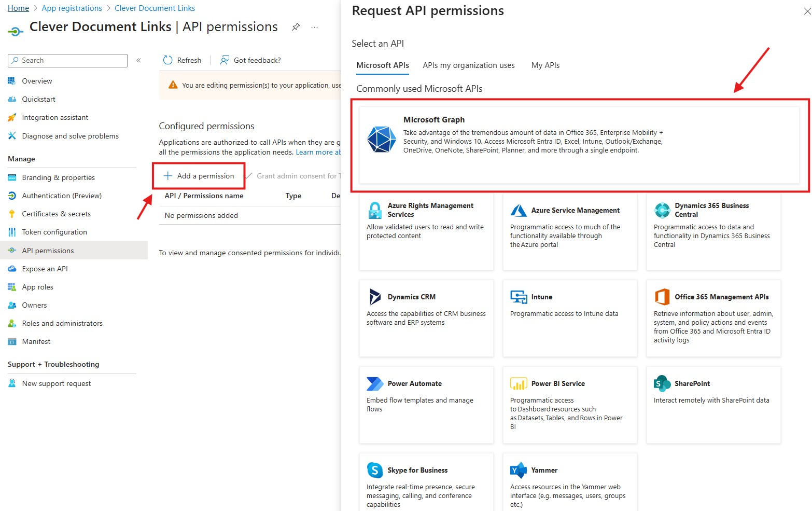The image size is (812, 511).
Task: Click the Certificates & secrets key icon
Action: tap(12, 214)
